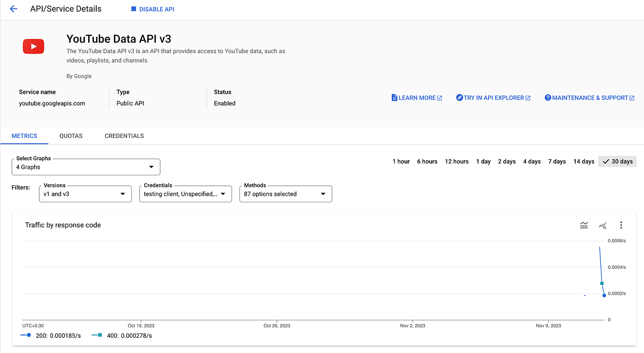644x353 pixels.
Task: Open the chart legend options icon
Action: click(584, 225)
